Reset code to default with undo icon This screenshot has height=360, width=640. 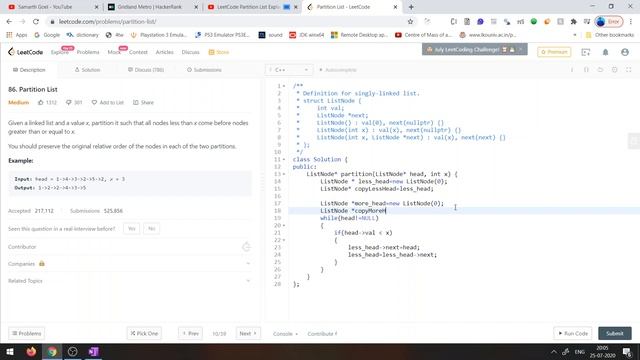(x=600, y=70)
